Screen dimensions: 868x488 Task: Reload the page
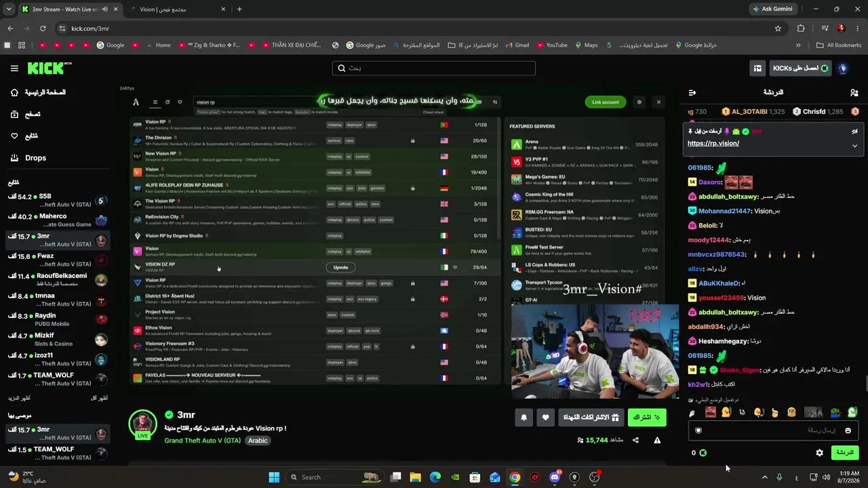click(43, 28)
